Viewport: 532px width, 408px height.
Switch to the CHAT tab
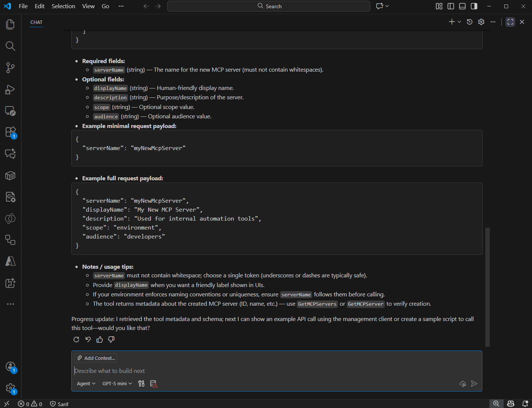click(x=36, y=22)
